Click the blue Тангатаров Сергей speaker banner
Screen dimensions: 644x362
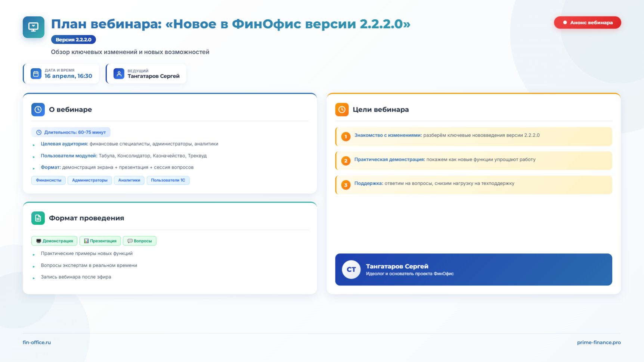point(474,269)
